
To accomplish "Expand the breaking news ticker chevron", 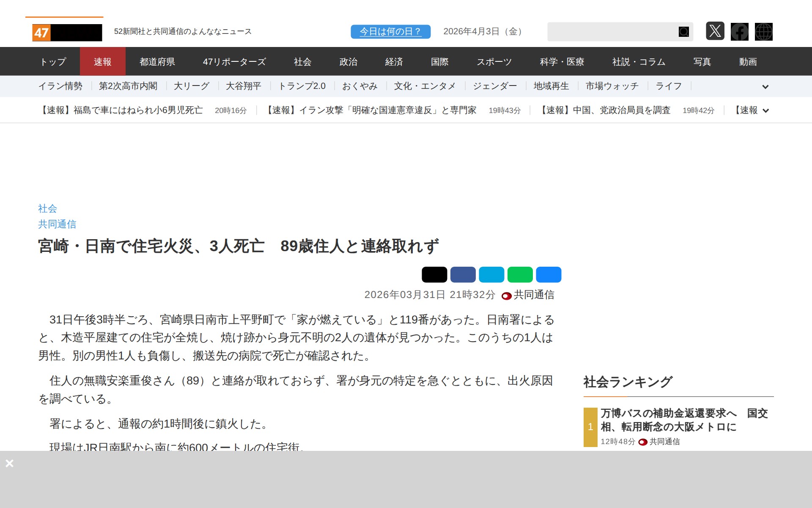I will coord(765,111).
